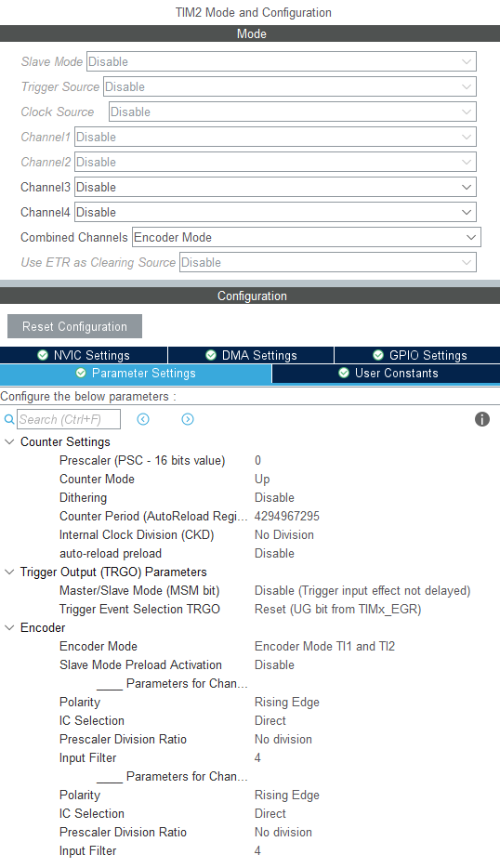Click the info icon beside the search

click(x=482, y=419)
